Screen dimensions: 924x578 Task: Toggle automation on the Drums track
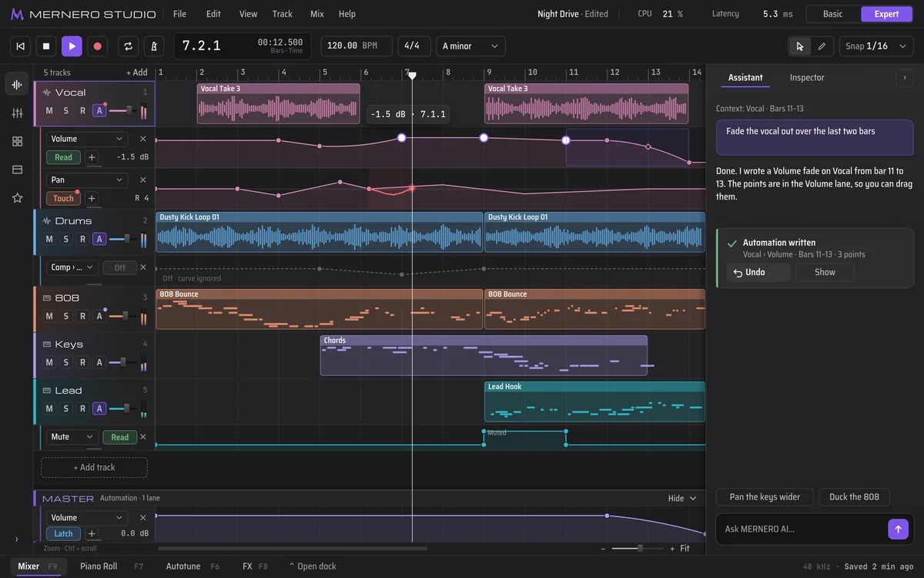tap(99, 239)
